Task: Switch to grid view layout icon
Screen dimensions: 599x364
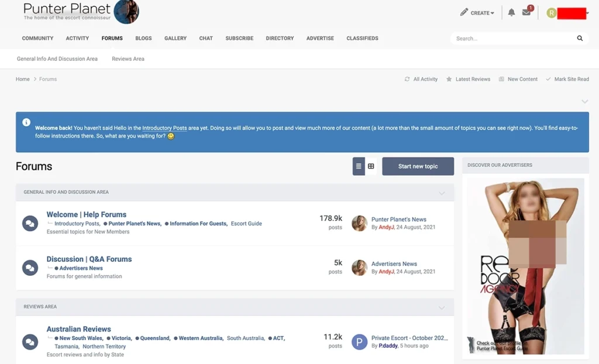Action: point(371,167)
